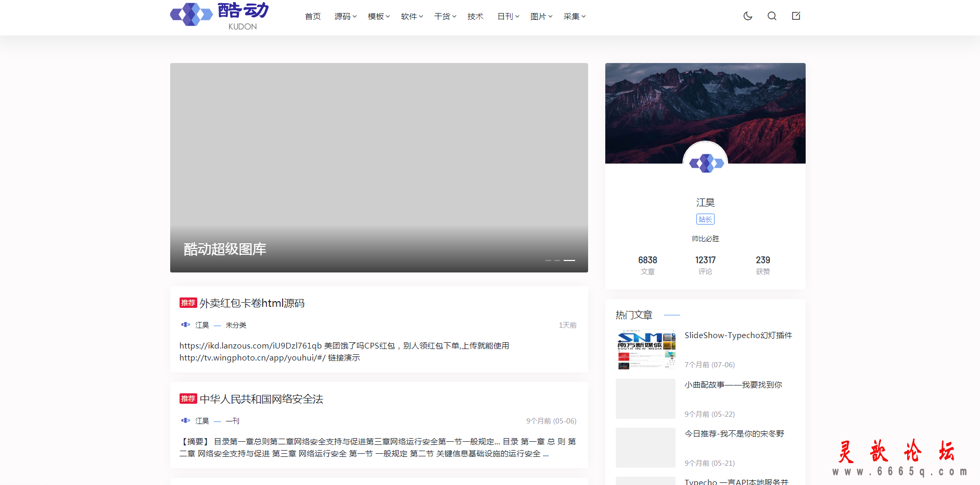Click the 外卖红包 article excerpt text

[x=344, y=352]
